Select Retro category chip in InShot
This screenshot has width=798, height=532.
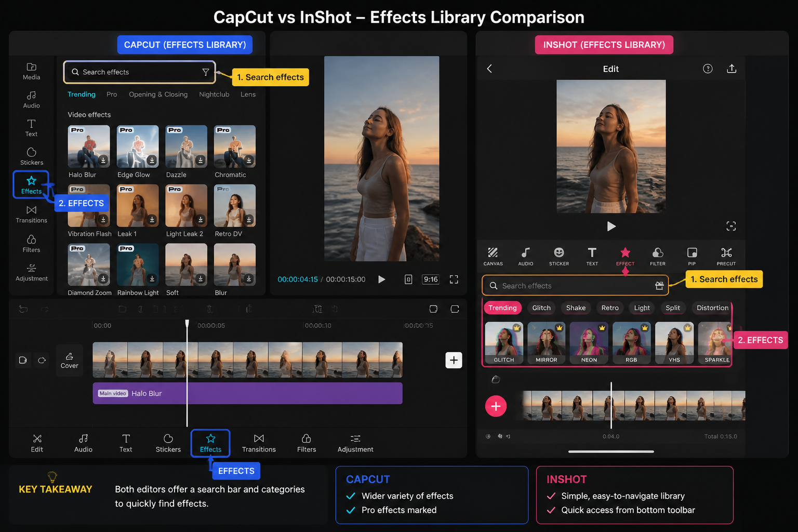[x=610, y=308]
